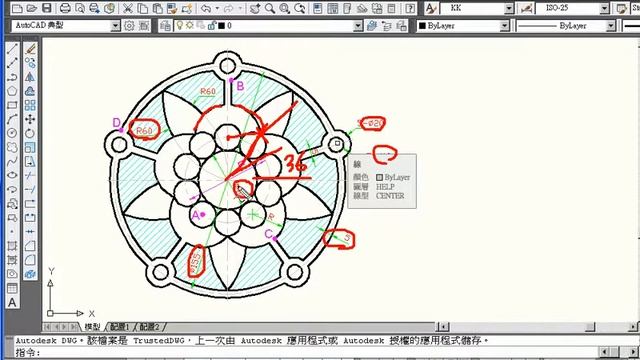Click the 指令 command line input

[x=306, y=352]
